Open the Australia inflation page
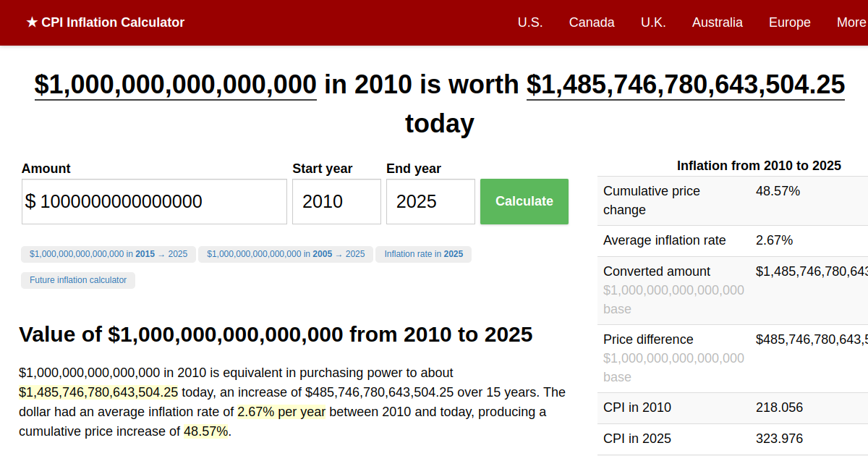Viewport: 868px width, 456px height. (718, 22)
